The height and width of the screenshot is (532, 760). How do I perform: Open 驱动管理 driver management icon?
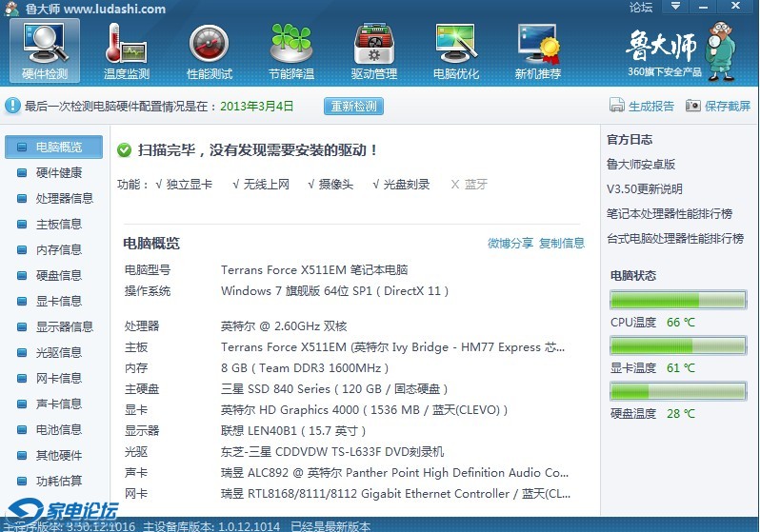373,50
